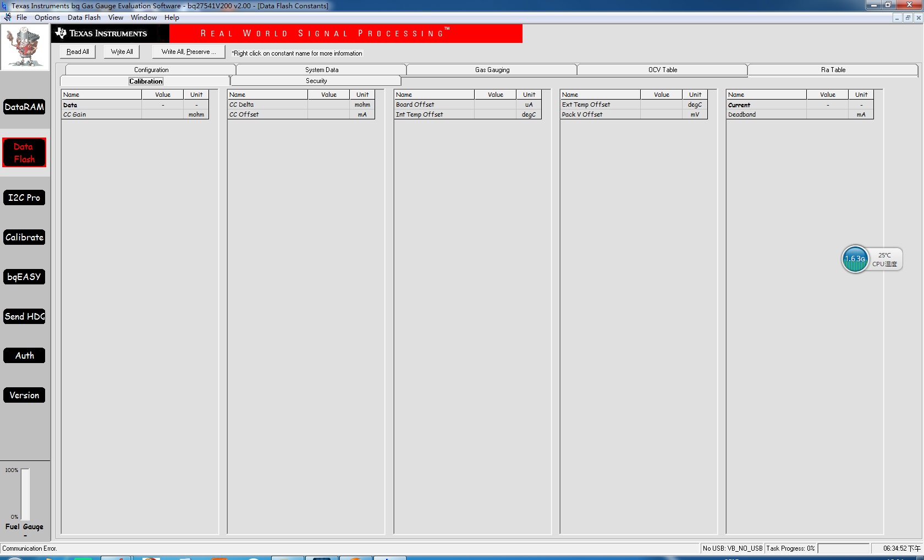Click the mV unit cell for Pack V Offset
Image resolution: width=924 pixels, height=560 pixels.
tap(695, 114)
